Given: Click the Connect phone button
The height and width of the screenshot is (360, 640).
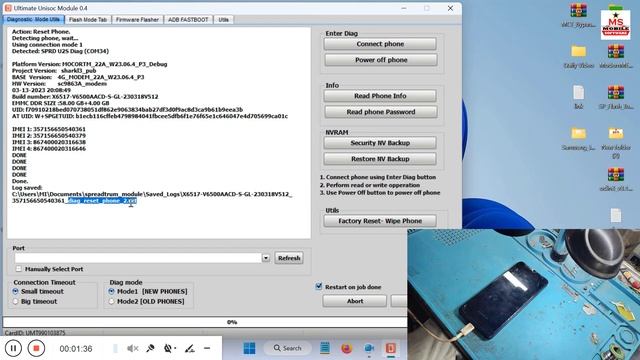Looking at the screenshot, I should [380, 44].
